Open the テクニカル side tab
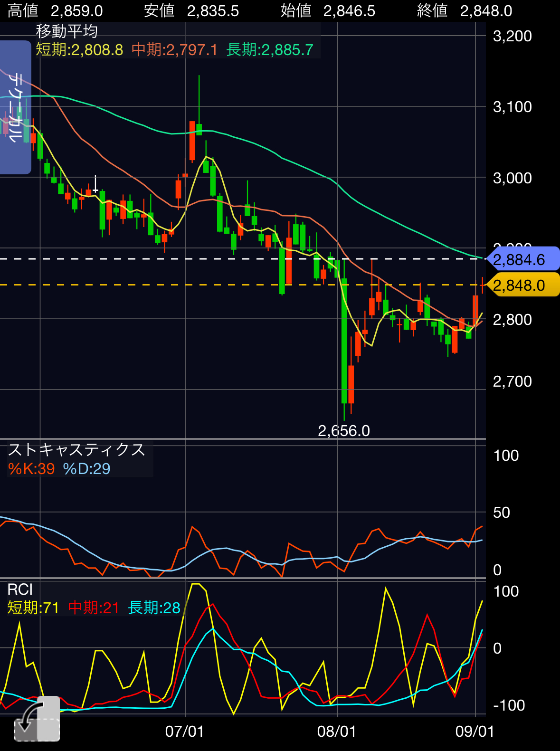The height and width of the screenshot is (751, 560). pos(15,107)
